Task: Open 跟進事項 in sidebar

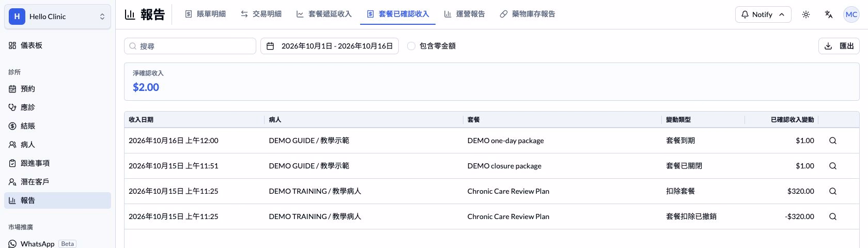Action: (x=57, y=163)
